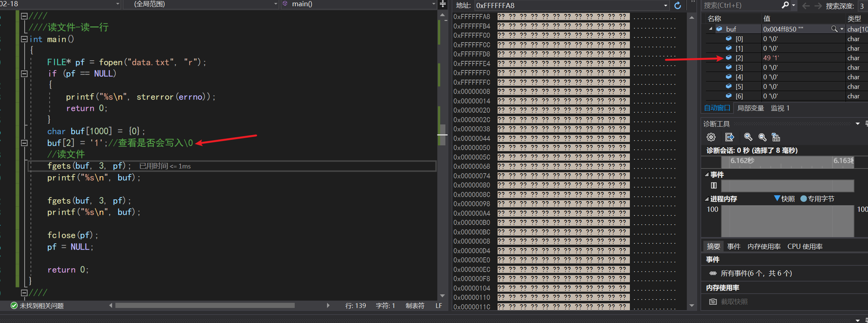Viewport: 868px width, 323px height.
Task: Click the camera snapshot icon
Action: pos(713,302)
